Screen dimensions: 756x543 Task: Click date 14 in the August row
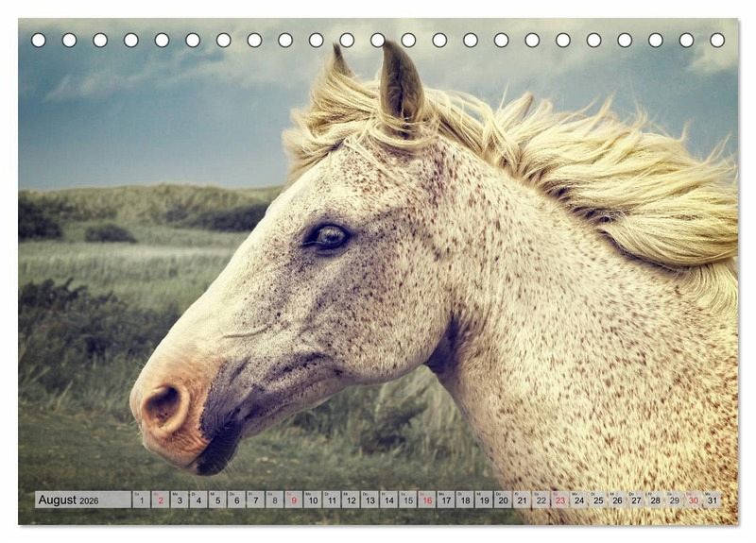pos(389,500)
